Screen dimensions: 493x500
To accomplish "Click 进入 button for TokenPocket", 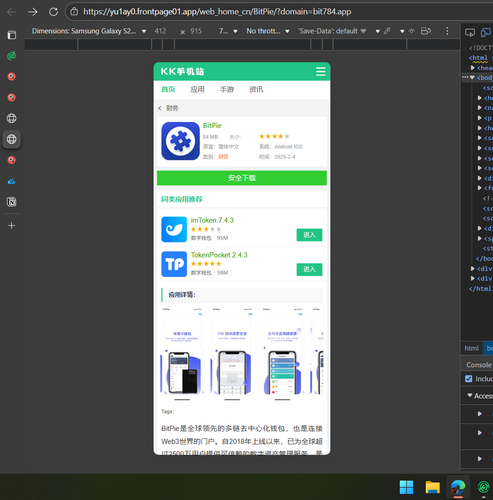I will pos(309,269).
